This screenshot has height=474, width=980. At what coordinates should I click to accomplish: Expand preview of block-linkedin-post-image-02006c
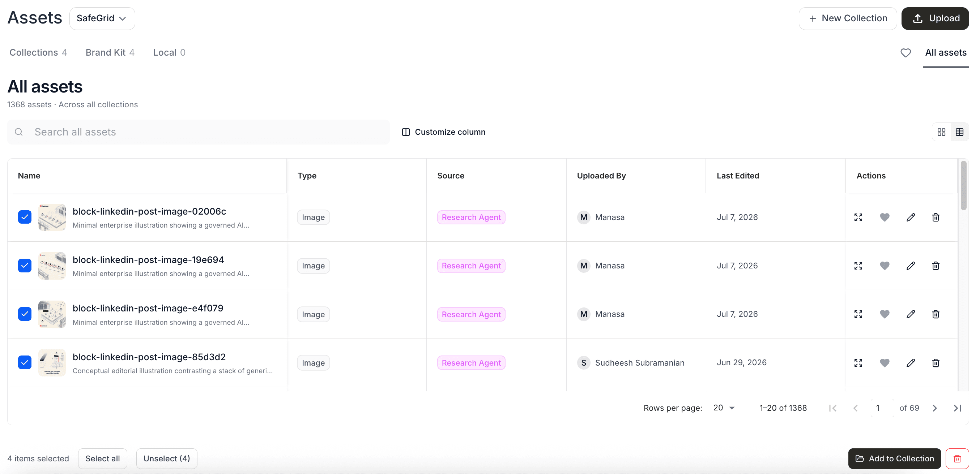(858, 217)
